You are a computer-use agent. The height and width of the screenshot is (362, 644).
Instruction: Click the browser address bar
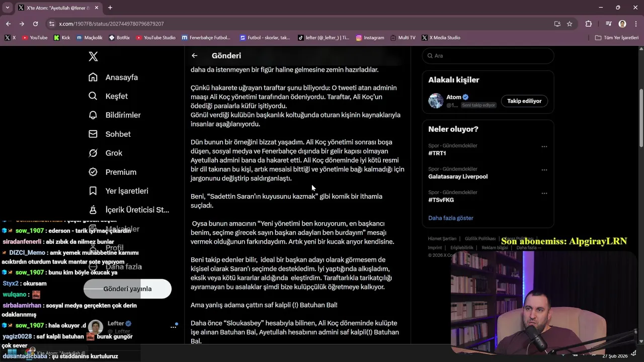click(x=302, y=24)
